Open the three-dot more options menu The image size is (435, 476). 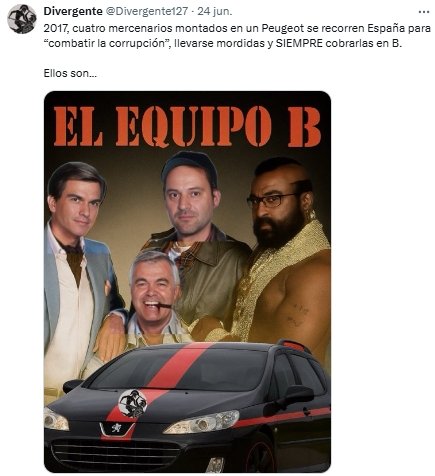coord(424,12)
